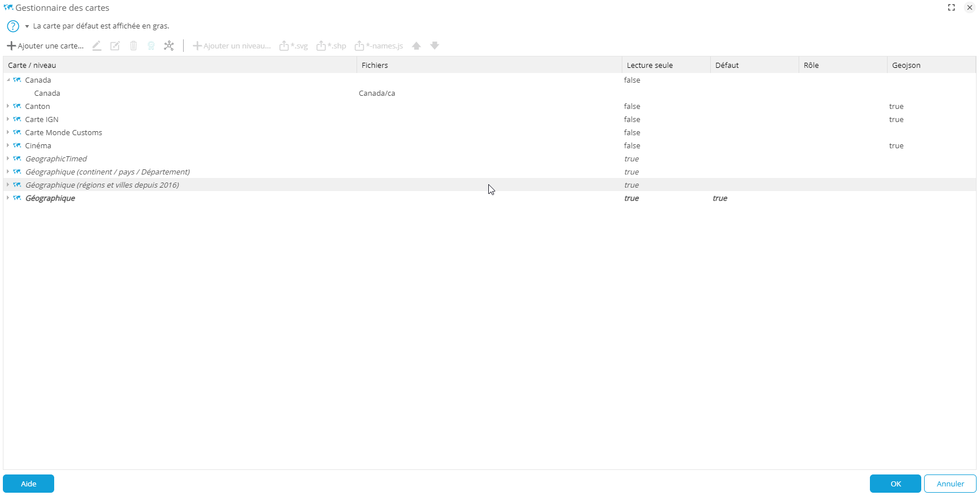Click the default map badge icon
The image size is (980, 495).
click(151, 46)
